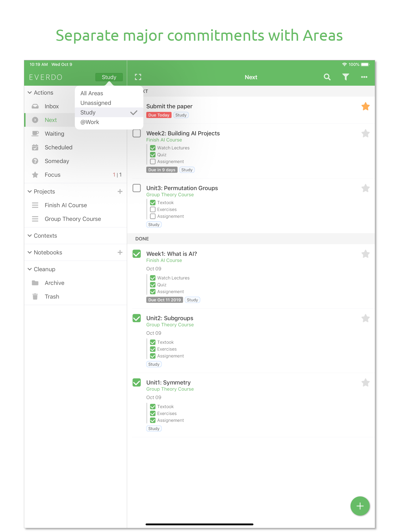This screenshot has width=399, height=532.
Task: Follow Group Theory Course link under Unit2
Action: (170, 325)
